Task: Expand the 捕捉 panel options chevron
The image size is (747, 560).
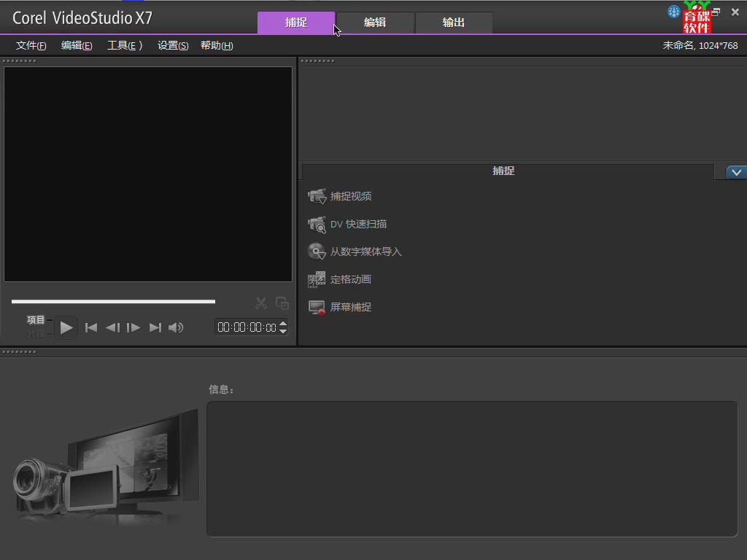Action: pos(736,172)
